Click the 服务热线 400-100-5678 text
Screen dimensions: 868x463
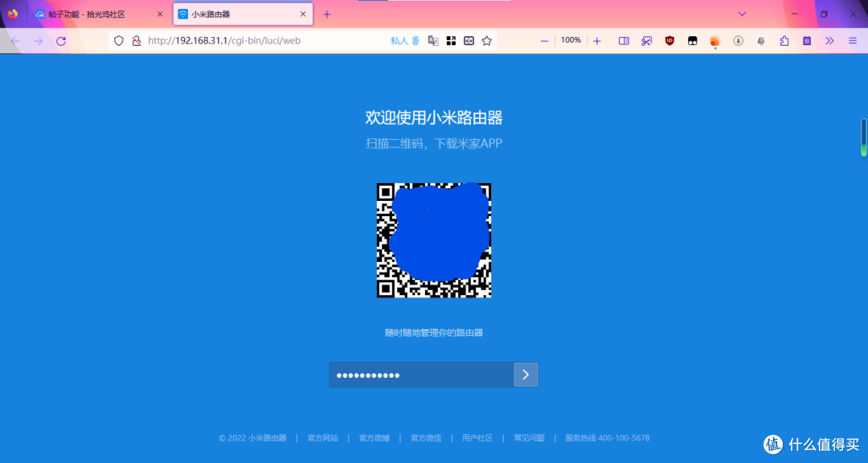608,438
